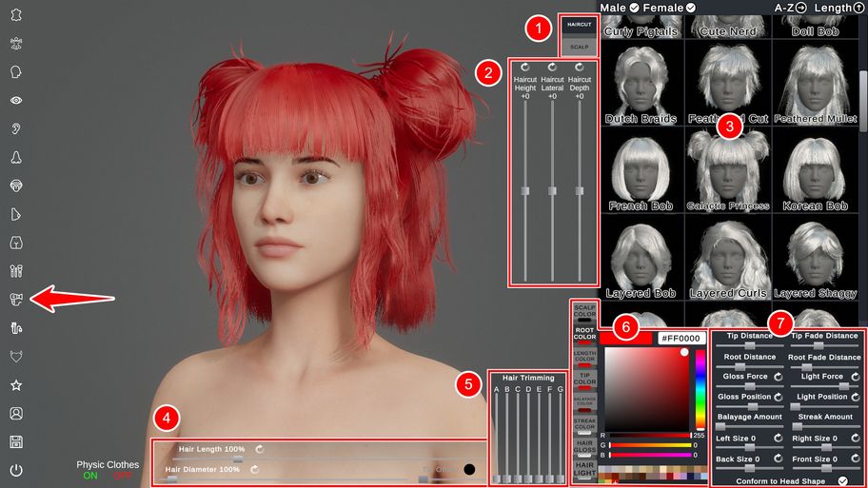The width and height of the screenshot is (868, 488).
Task: Switch to the HAIRCUT tab
Action: tap(579, 25)
